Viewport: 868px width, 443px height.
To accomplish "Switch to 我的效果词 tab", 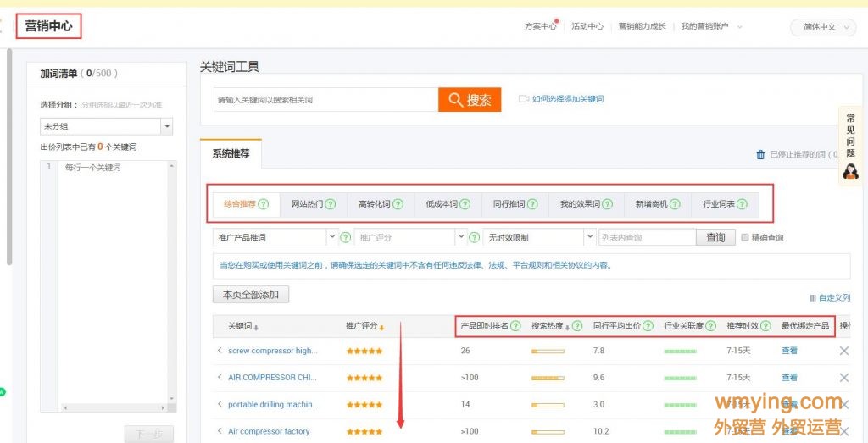I will tap(587, 203).
